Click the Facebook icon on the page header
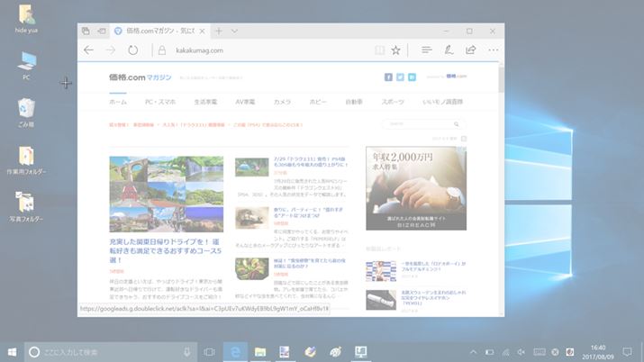Image resolution: width=644 pixels, height=362 pixels. pos(388,77)
